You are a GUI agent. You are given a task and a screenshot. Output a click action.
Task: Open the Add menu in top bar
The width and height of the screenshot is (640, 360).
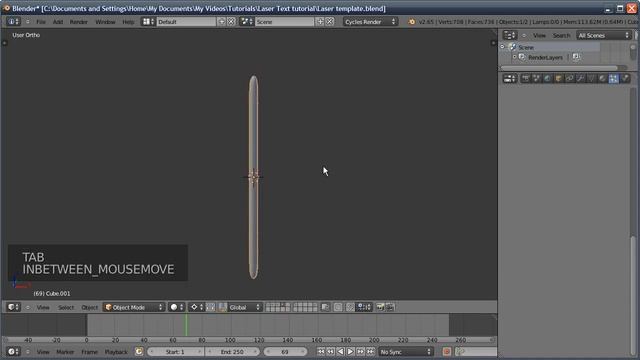point(58,22)
